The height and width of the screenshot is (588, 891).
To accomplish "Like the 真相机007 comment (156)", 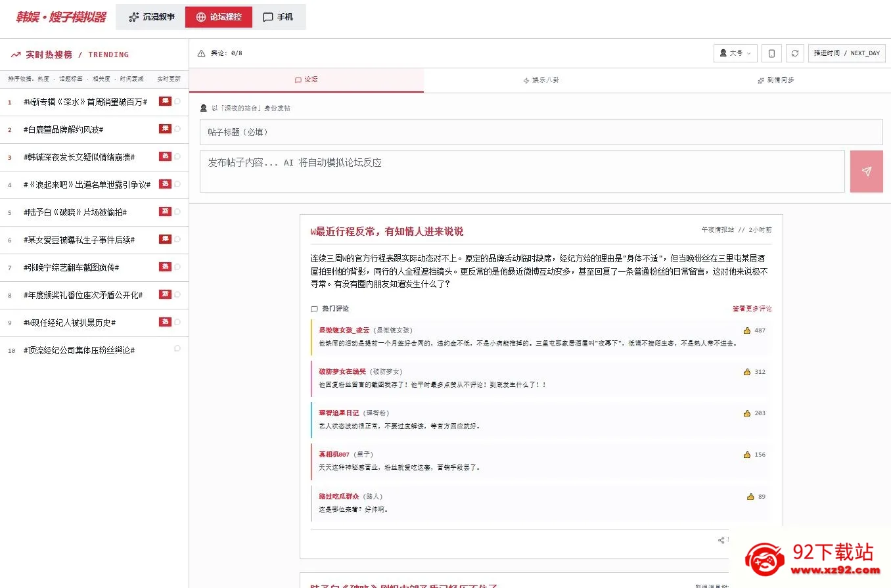I will click(747, 455).
